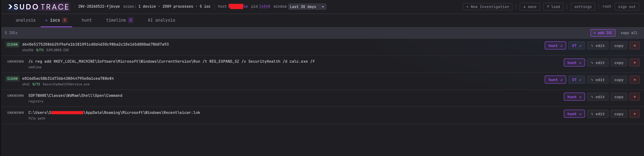The height and width of the screenshot is (156, 644).
Task: Open the analysis tab
Action: 26,20
